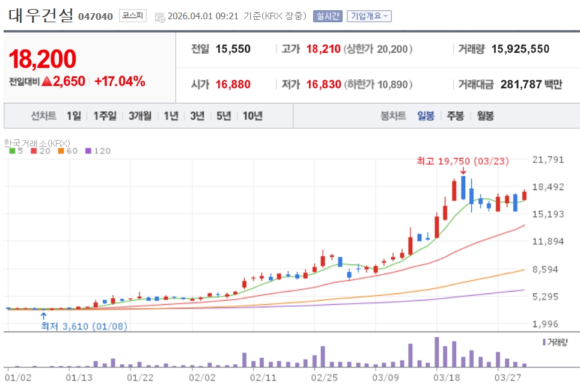The width and height of the screenshot is (580, 392).
Task: Click the orange 60-day moving average swatch
Action: [61, 151]
